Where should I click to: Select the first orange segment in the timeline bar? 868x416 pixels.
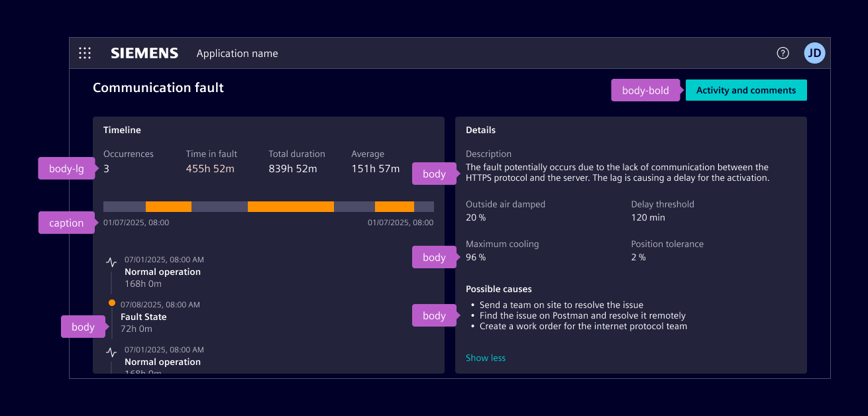click(168, 207)
